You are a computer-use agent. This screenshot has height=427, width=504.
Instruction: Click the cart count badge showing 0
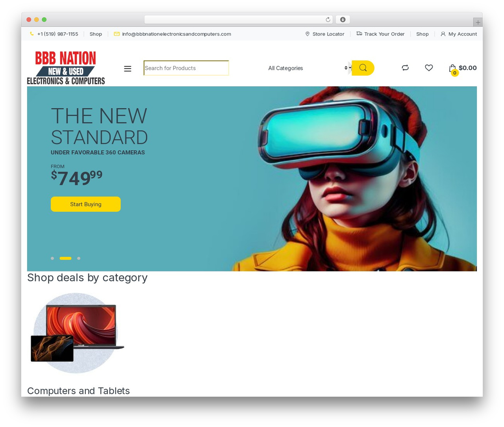click(x=455, y=73)
